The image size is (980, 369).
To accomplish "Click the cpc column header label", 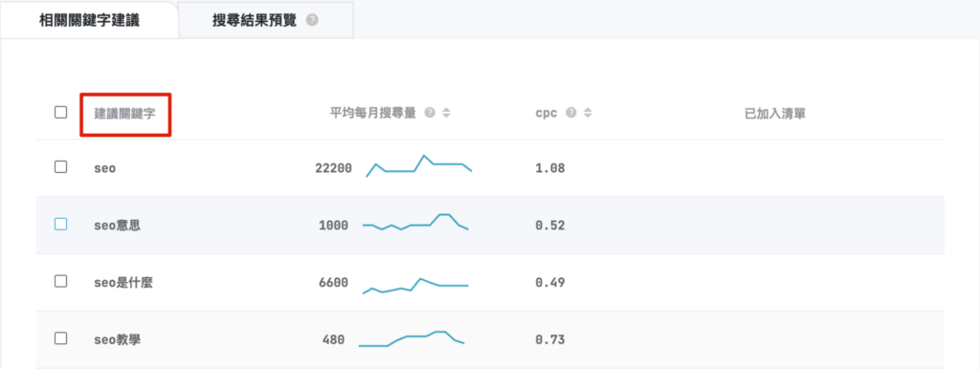I will coord(547,114).
